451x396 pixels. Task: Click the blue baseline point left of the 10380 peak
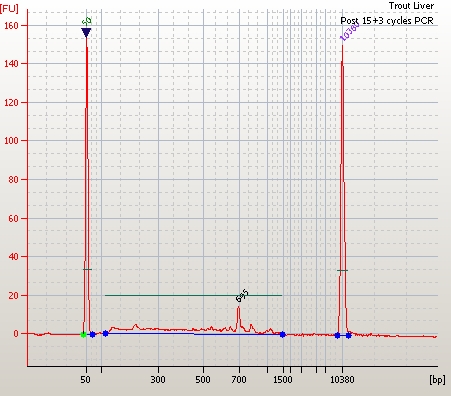pos(337,335)
